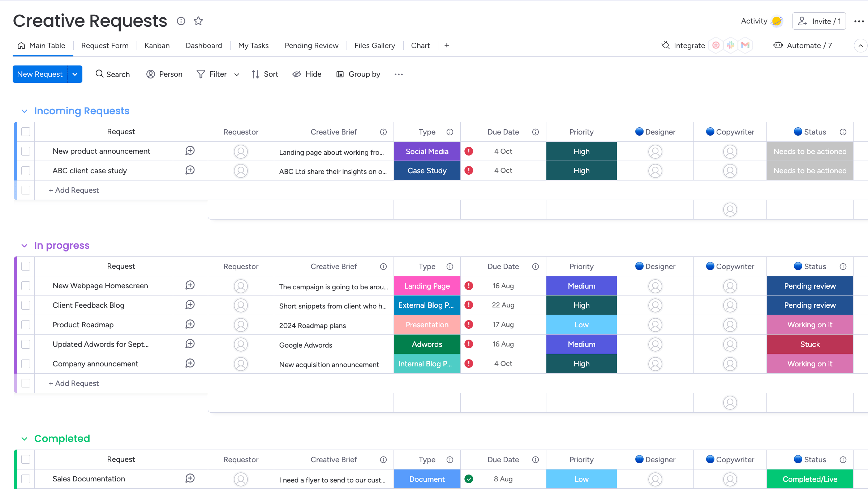Click the New Request button
The width and height of the screenshot is (868, 489).
click(x=40, y=74)
